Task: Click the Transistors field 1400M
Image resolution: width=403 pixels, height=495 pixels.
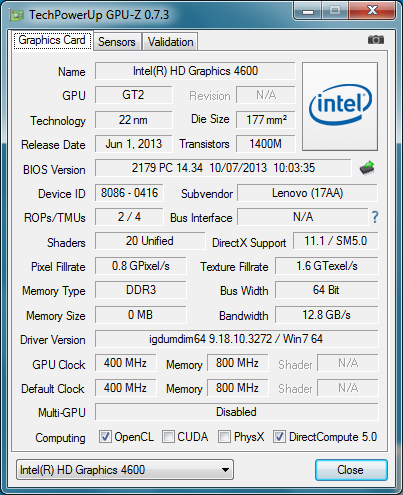Action: 266,144
